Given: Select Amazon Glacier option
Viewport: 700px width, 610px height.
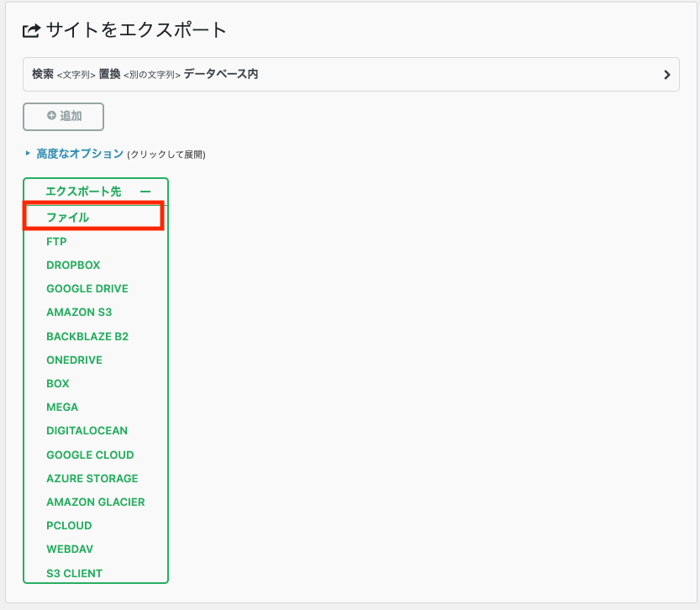Looking at the screenshot, I should (x=96, y=502).
